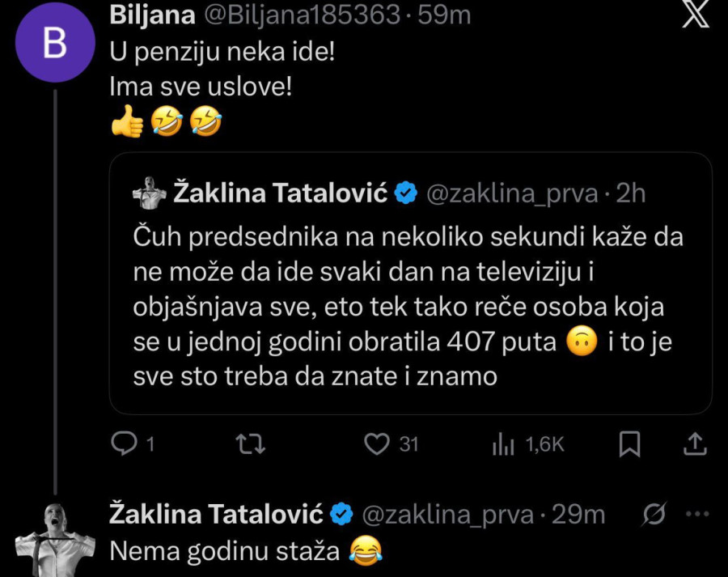Open the three-dot more options menu
The image size is (728, 577).
pos(696,514)
